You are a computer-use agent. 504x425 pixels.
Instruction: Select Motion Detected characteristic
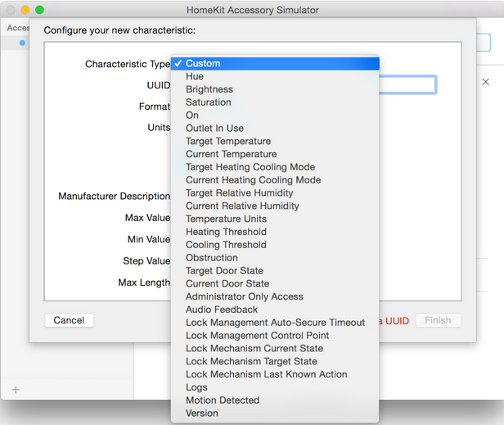pyautogui.click(x=223, y=400)
